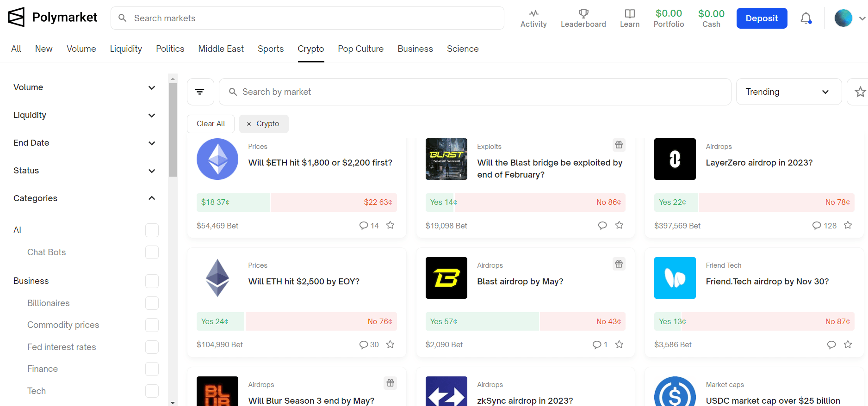Check the Fed interest rates checkbox
This screenshot has width=868, height=406.
152,347
